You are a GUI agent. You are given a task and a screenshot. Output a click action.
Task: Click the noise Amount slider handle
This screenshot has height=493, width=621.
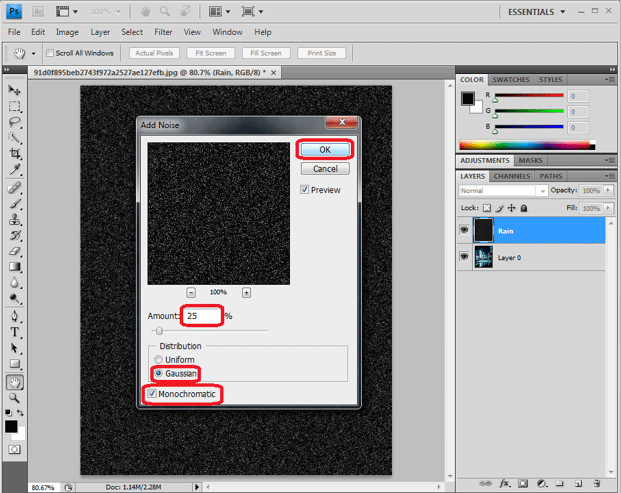[159, 330]
